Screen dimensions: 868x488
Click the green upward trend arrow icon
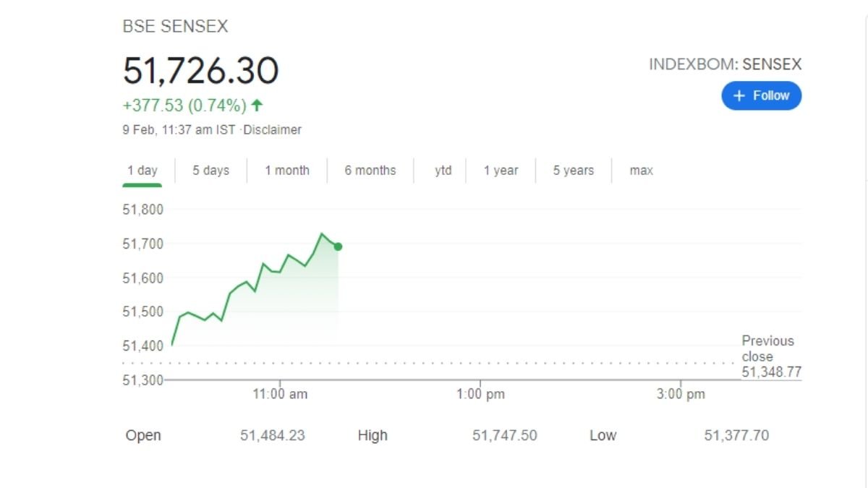[x=257, y=105]
